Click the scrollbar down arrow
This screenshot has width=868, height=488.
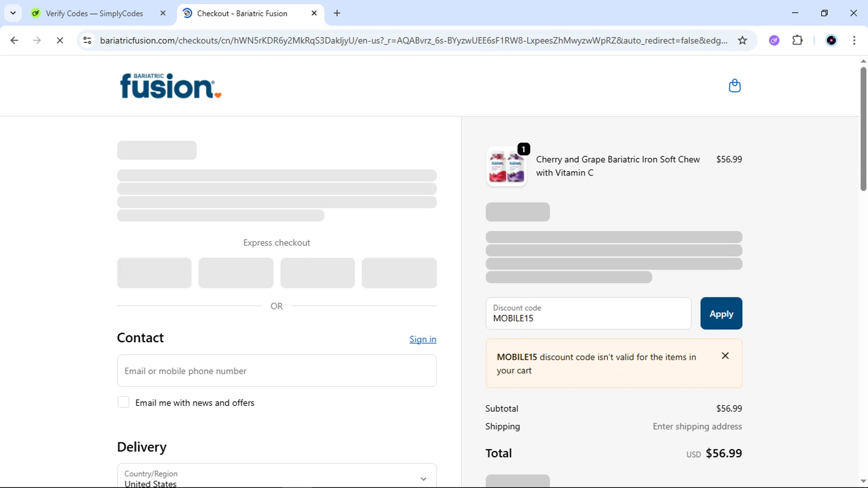(x=863, y=481)
